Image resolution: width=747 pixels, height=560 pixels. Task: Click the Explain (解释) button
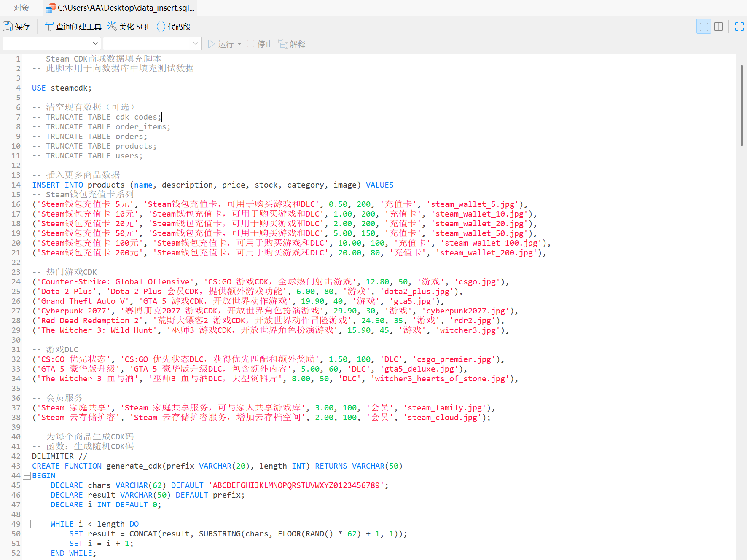tap(292, 44)
